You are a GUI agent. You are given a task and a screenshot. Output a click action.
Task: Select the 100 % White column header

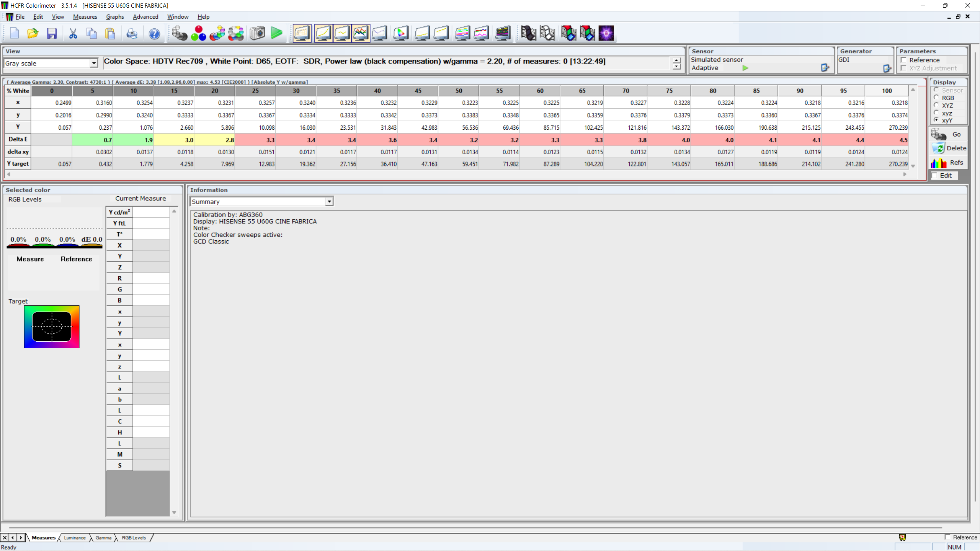click(887, 91)
